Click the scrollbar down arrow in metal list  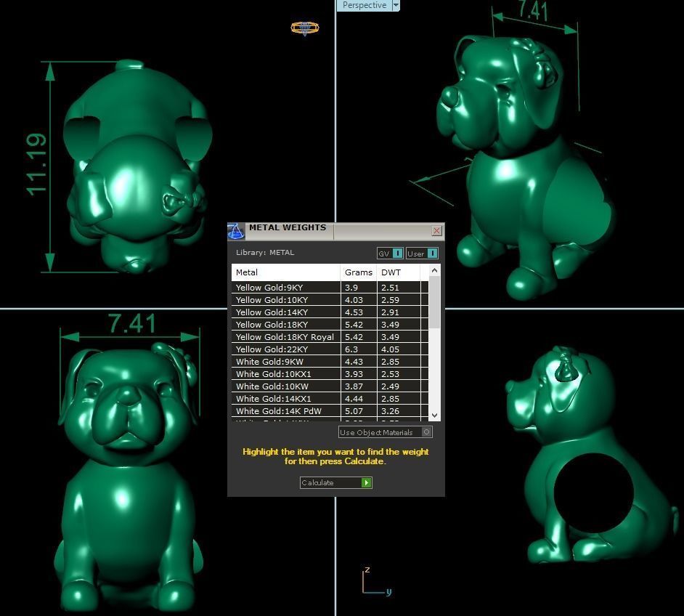[x=434, y=416]
